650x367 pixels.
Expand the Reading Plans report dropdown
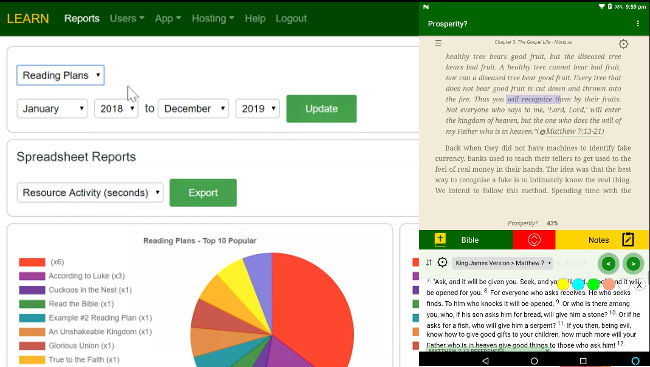click(61, 75)
